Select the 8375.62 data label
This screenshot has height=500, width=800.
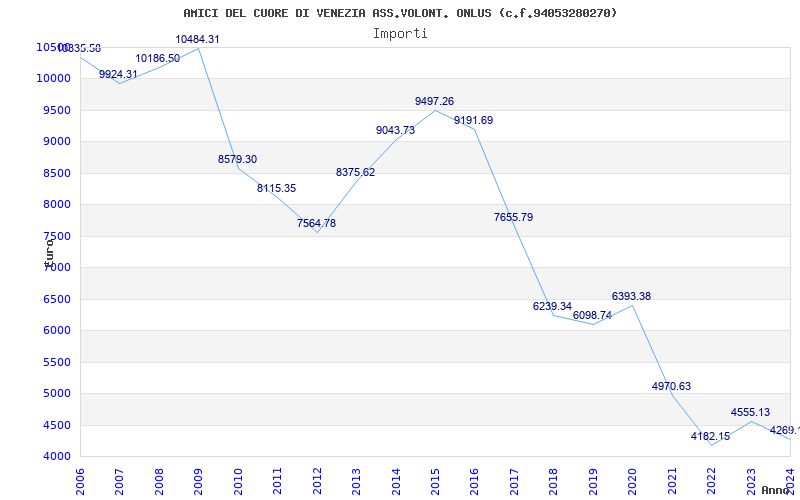click(356, 172)
